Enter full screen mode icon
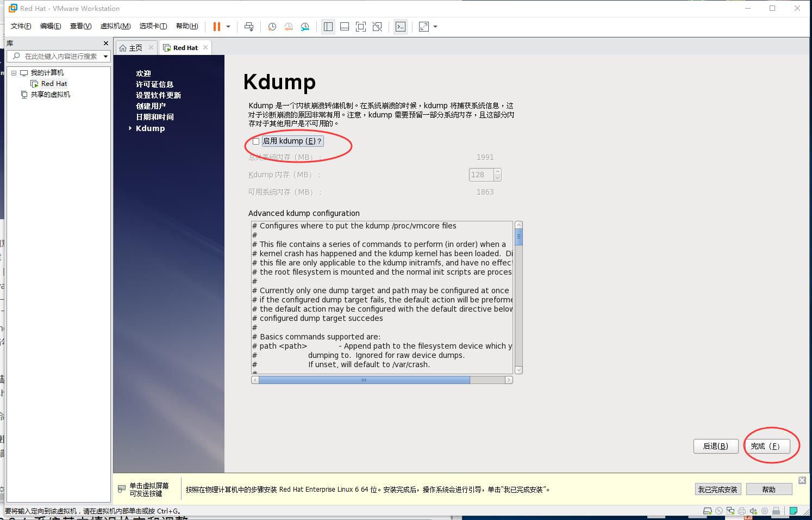 [x=361, y=27]
